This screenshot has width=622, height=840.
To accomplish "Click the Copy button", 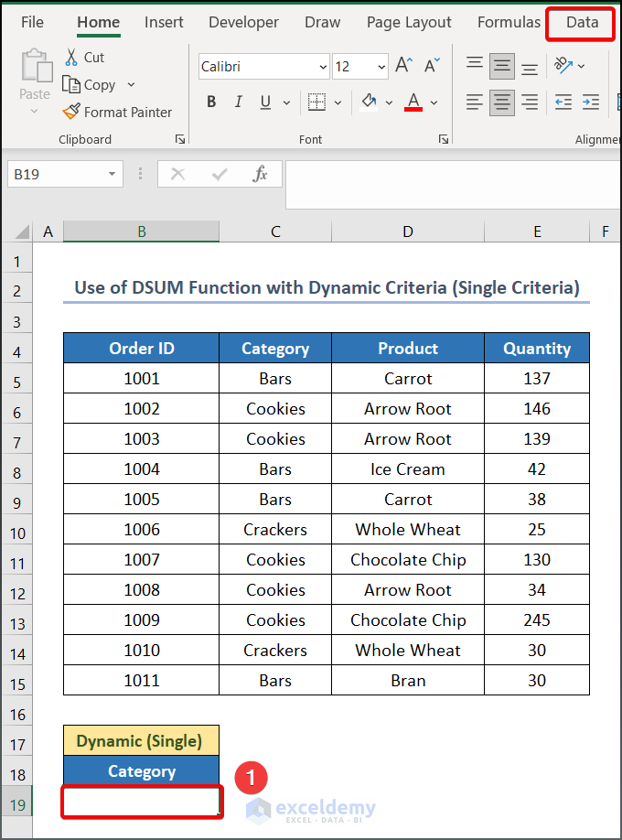I will pyautogui.click(x=90, y=85).
